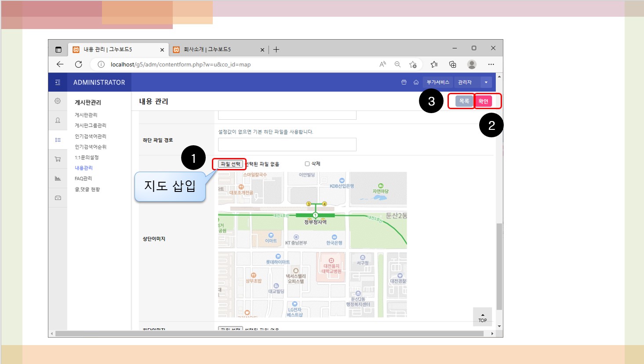Open FAQ관리 link
644x364 pixels.
(83, 178)
